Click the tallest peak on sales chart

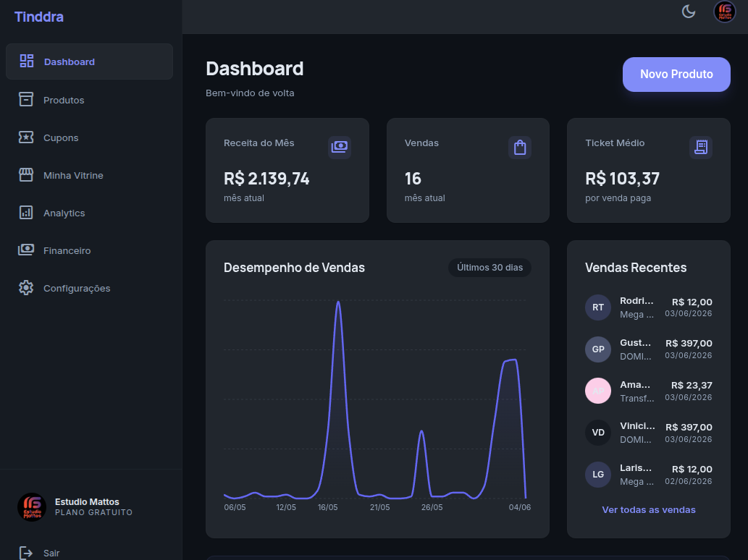pyautogui.click(x=338, y=302)
